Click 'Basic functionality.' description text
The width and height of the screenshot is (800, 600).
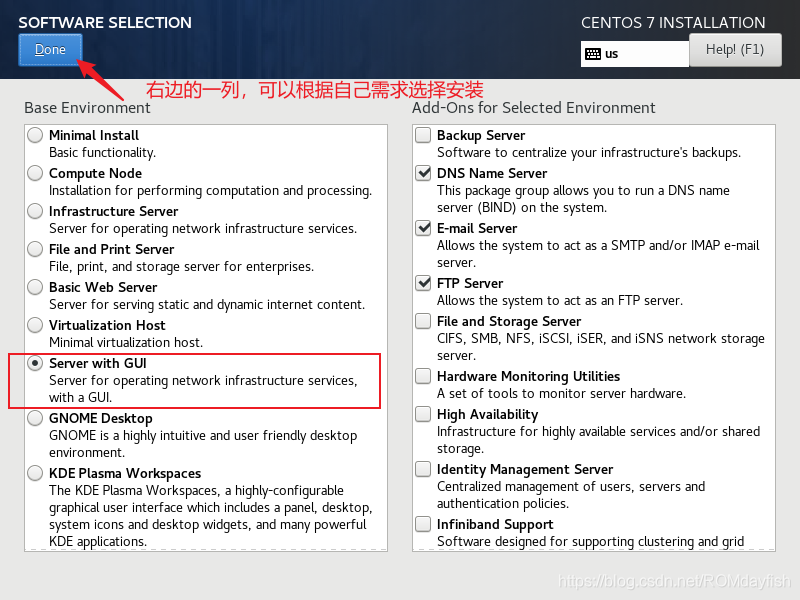tap(103, 153)
